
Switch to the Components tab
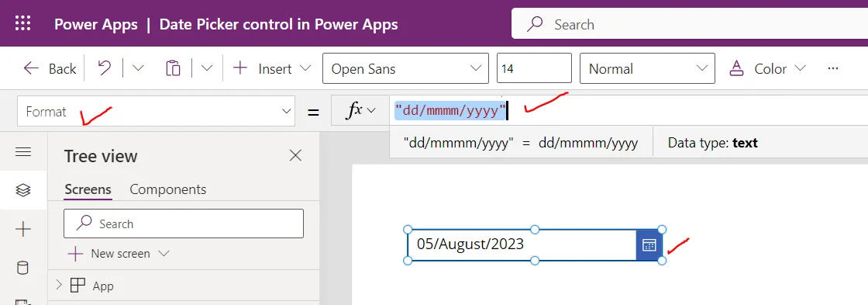point(167,189)
